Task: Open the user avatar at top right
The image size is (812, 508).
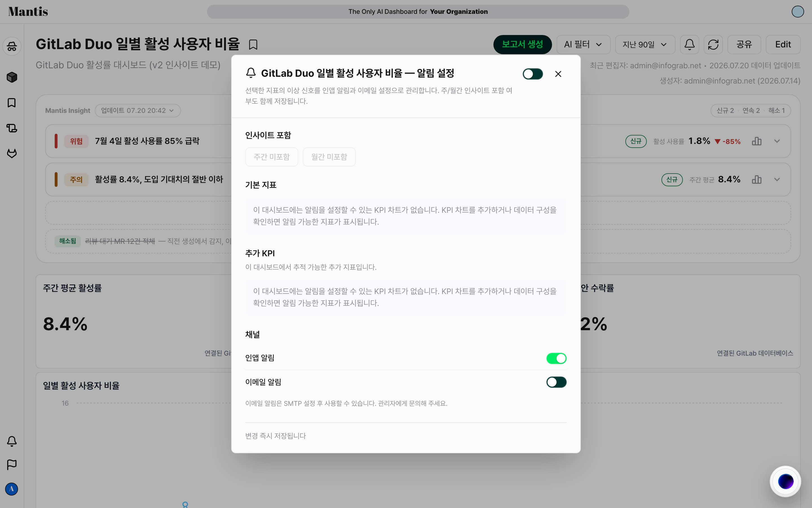Action: [798, 11]
